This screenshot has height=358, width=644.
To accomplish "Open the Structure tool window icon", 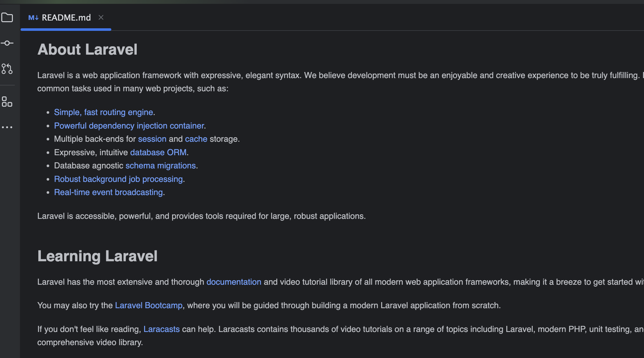I will [7, 102].
